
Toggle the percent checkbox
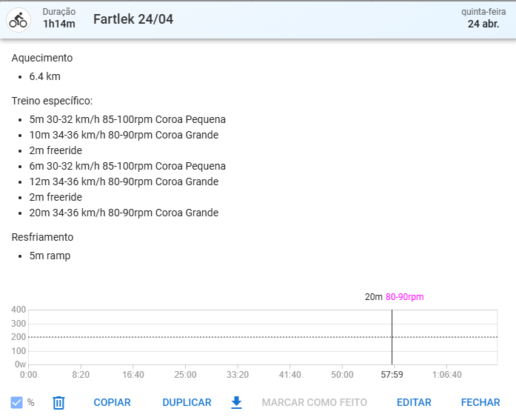[x=16, y=402]
